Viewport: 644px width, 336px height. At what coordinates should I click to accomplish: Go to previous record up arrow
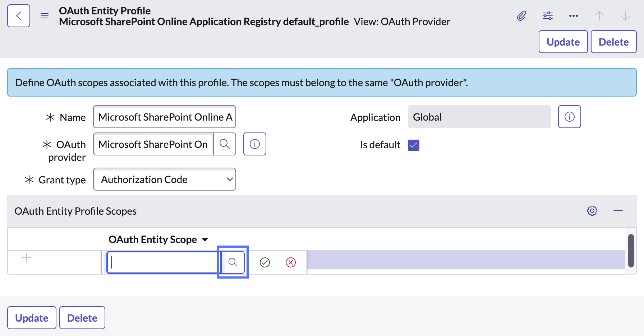(x=599, y=16)
